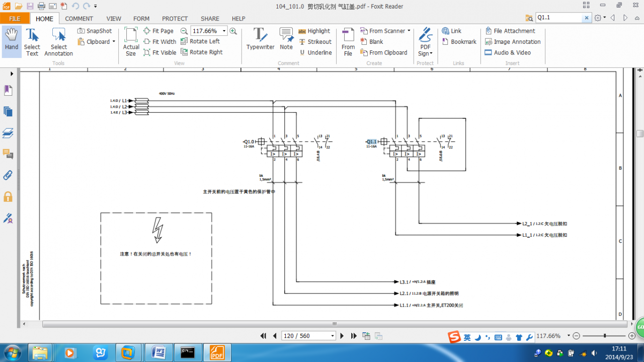Switch to the COMMENT ribbon tab
Viewport: 644px width, 362px height.
coord(79,19)
